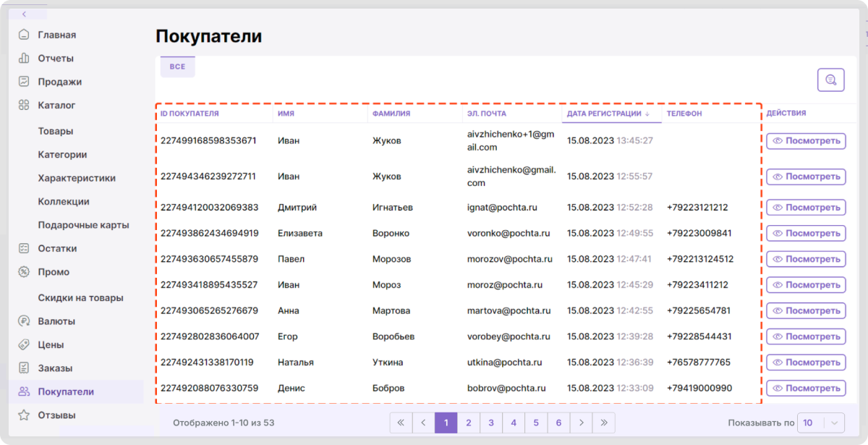Viewport: 868px width, 445px height.
Task: Go to page 3
Action: coord(491,423)
